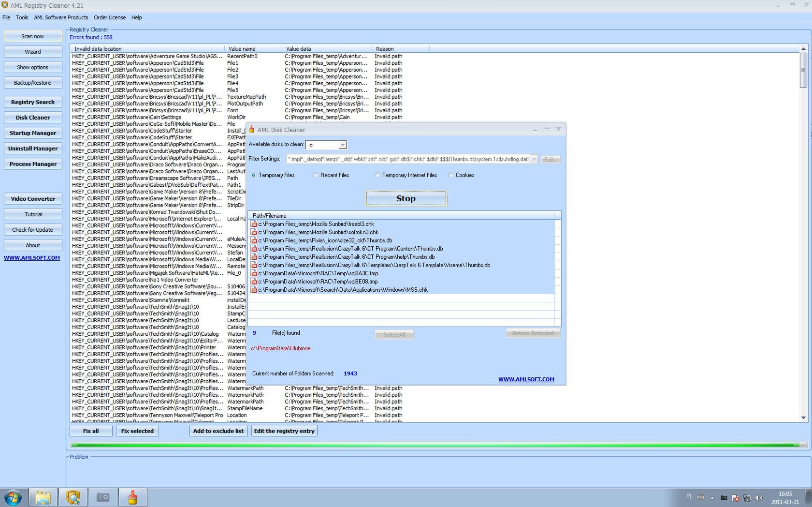Open the network tray icon

pos(747,498)
